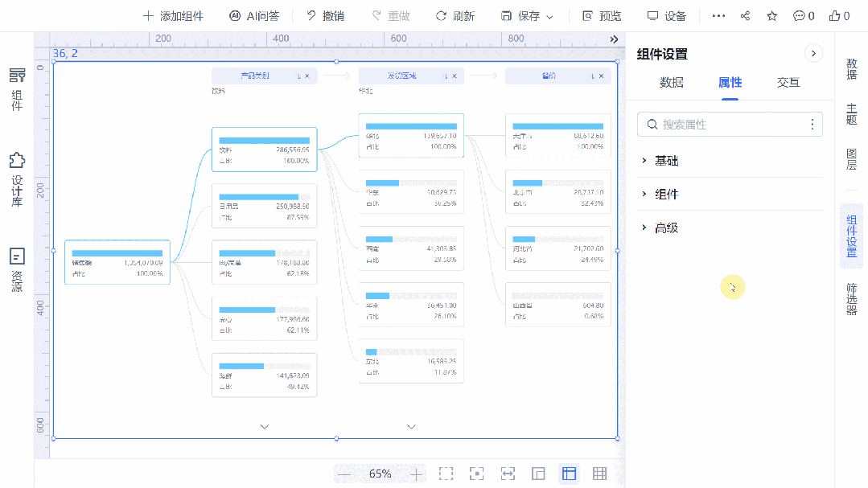
Task: Select node with value 139,657.10
Action: point(411,136)
